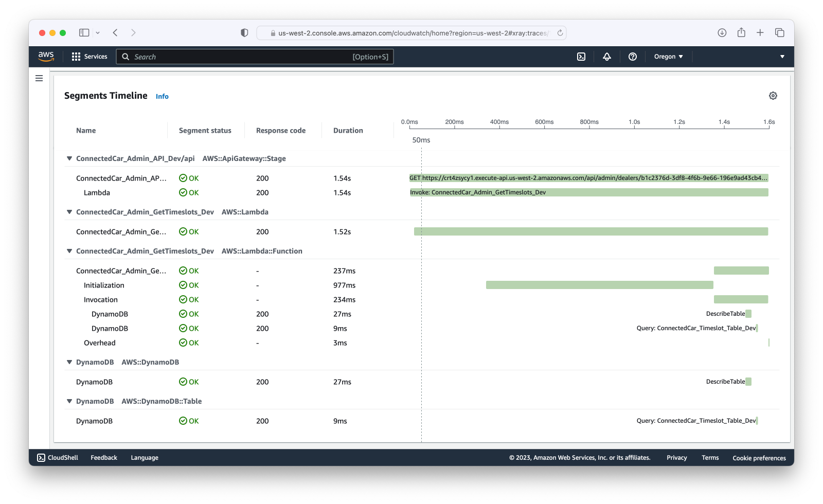Click the Segment status column header
The image size is (823, 504).
point(205,131)
